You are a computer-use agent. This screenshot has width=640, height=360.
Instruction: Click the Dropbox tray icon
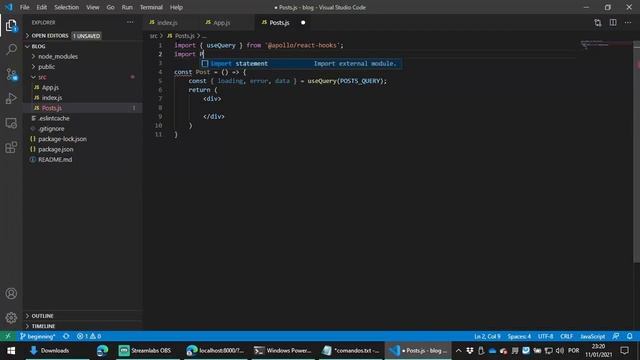pyautogui.click(x=470, y=351)
